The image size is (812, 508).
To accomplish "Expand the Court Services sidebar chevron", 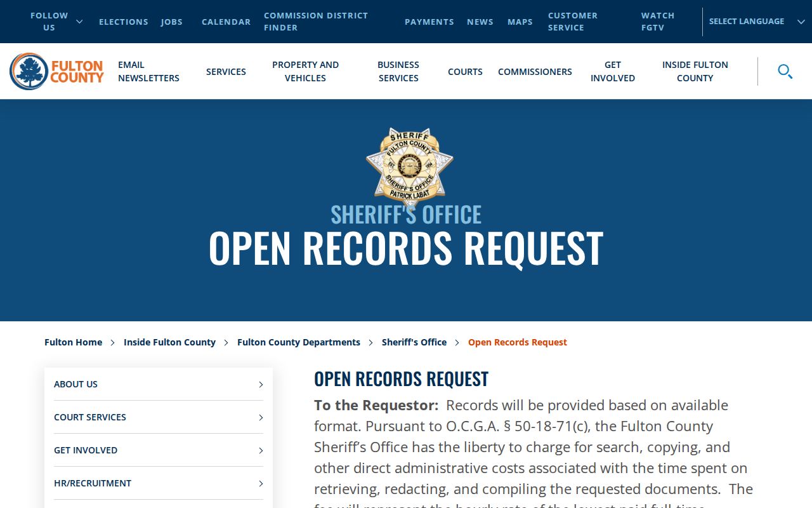I will point(261,417).
